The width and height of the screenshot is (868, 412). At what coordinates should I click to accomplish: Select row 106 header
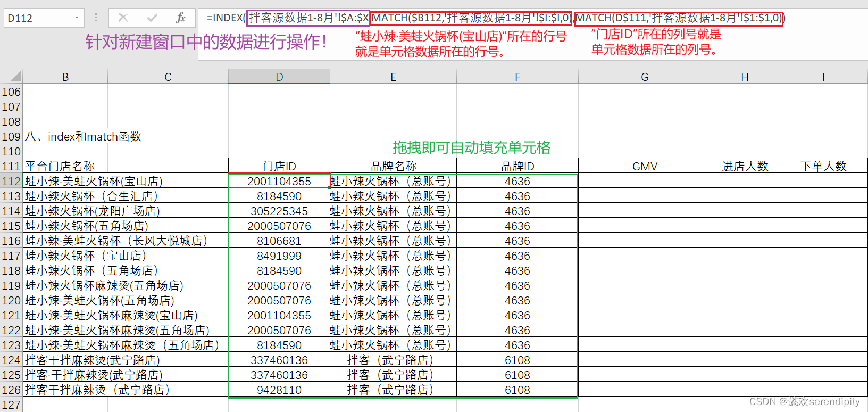11,92
